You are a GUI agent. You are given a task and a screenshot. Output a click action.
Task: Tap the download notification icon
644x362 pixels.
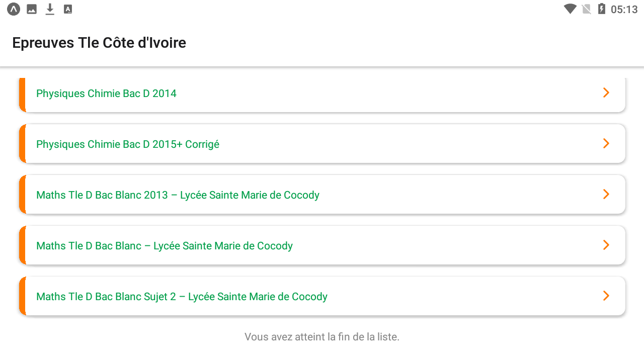pos(50,9)
